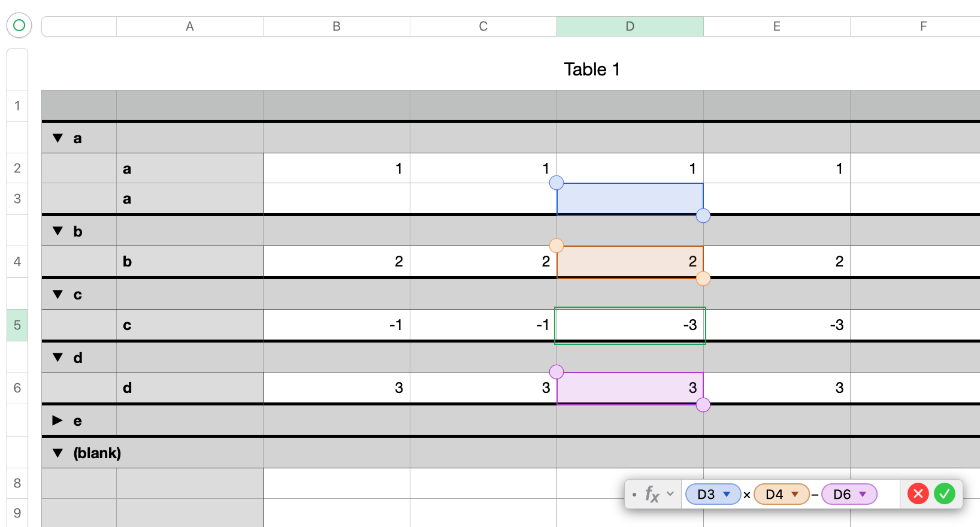This screenshot has height=527, width=980.
Task: Collapse the (blank) group
Action: [58, 453]
